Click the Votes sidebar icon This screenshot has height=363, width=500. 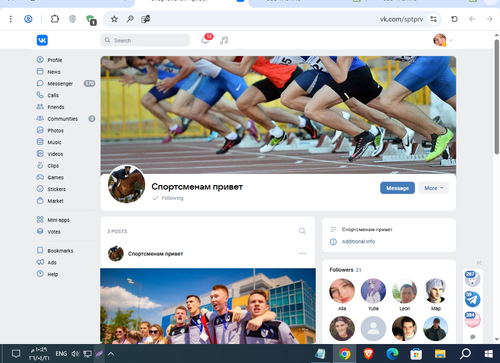(x=40, y=231)
